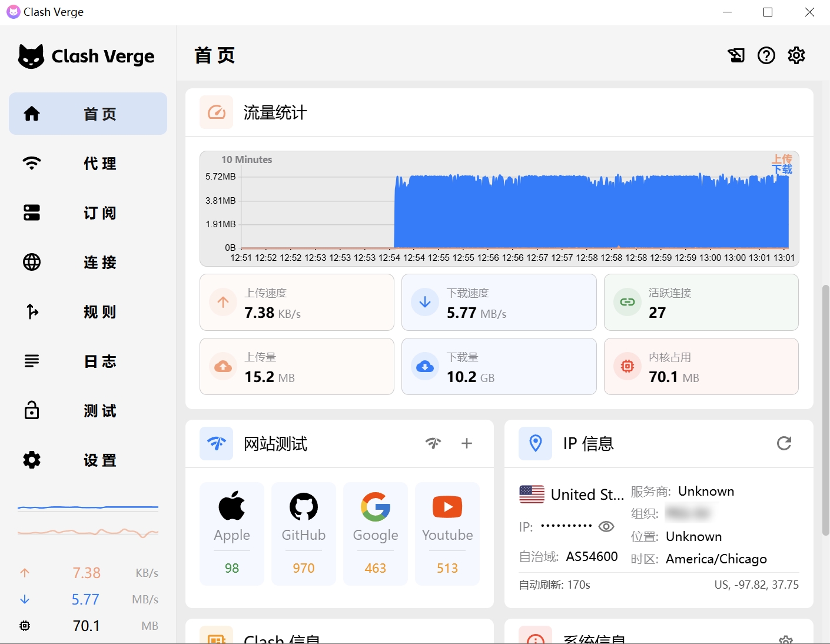Open settings gear in top header
830x644 pixels.
[796, 55]
